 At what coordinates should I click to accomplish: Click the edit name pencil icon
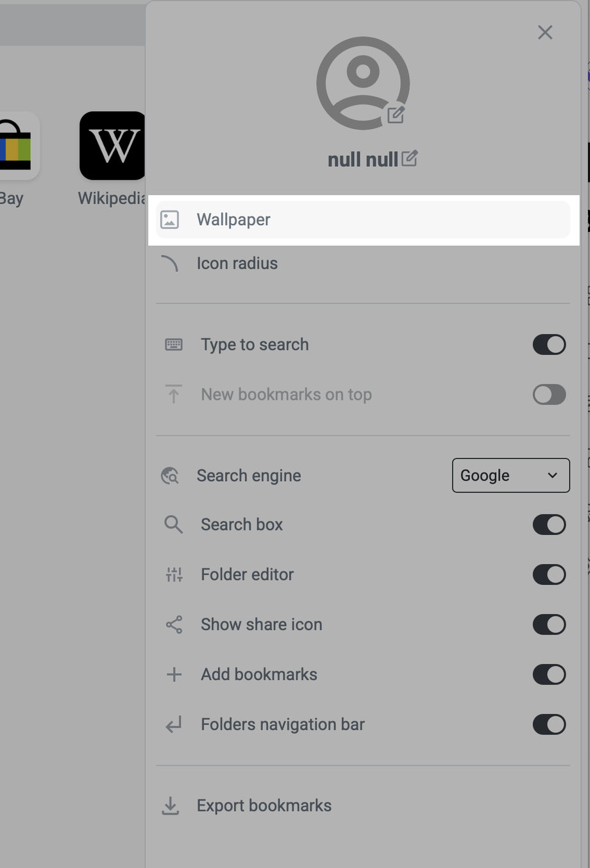409,158
